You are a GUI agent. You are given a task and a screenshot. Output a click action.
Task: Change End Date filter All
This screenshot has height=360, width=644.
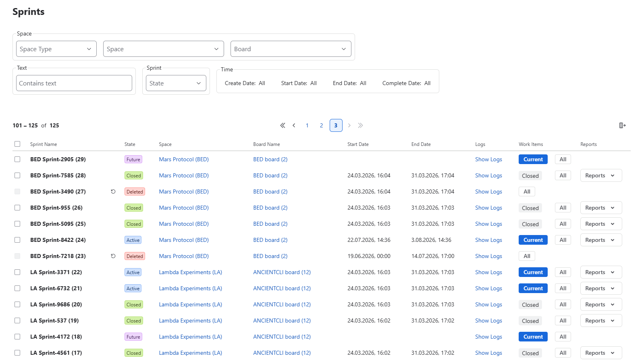pyautogui.click(x=349, y=83)
